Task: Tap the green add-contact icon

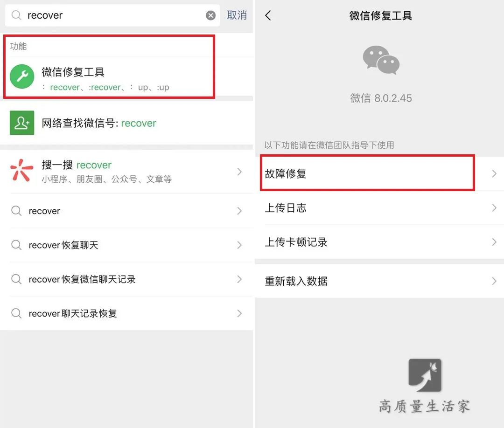Action: coord(22,123)
